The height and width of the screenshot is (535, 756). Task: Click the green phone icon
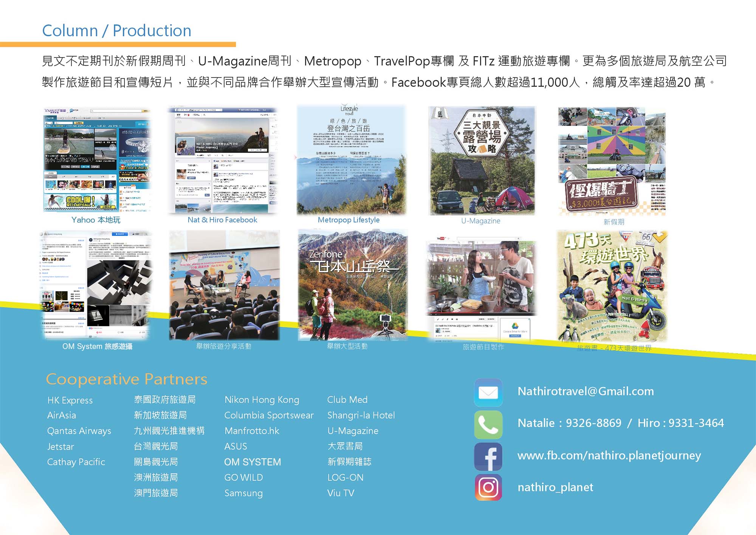point(488,425)
